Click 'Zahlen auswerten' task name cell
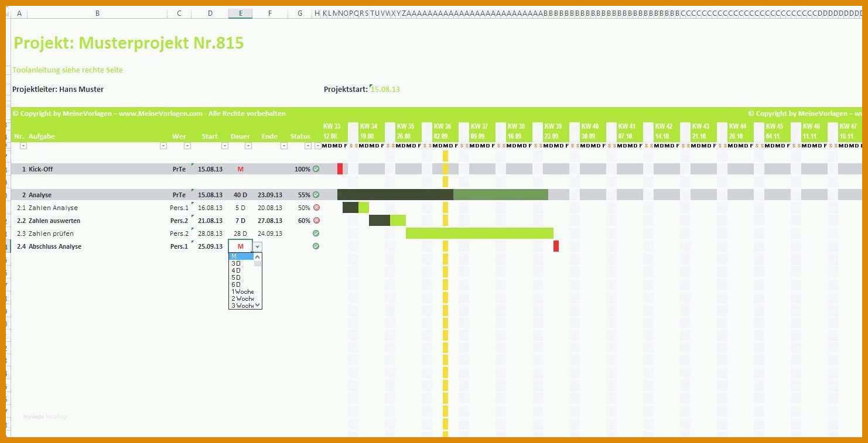 click(x=54, y=221)
